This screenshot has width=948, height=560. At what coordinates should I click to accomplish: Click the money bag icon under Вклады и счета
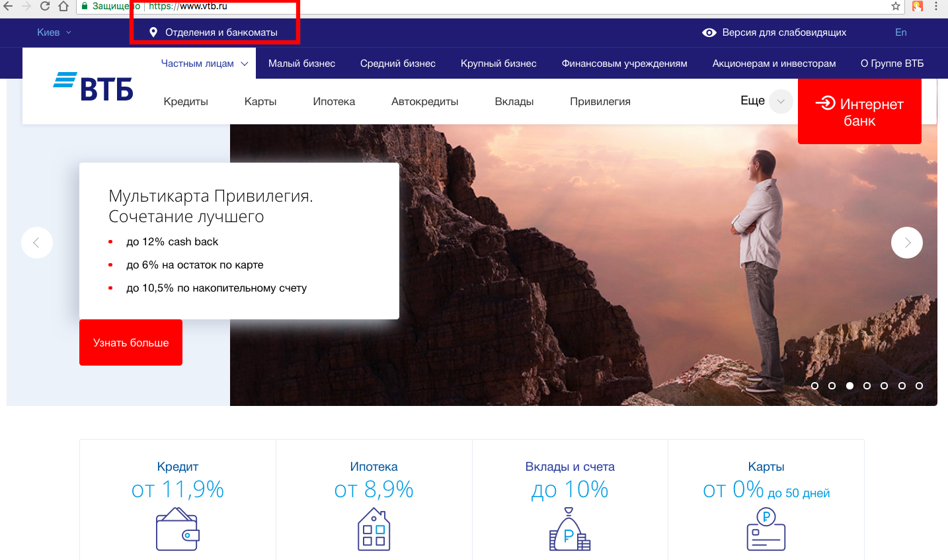pyautogui.click(x=569, y=530)
